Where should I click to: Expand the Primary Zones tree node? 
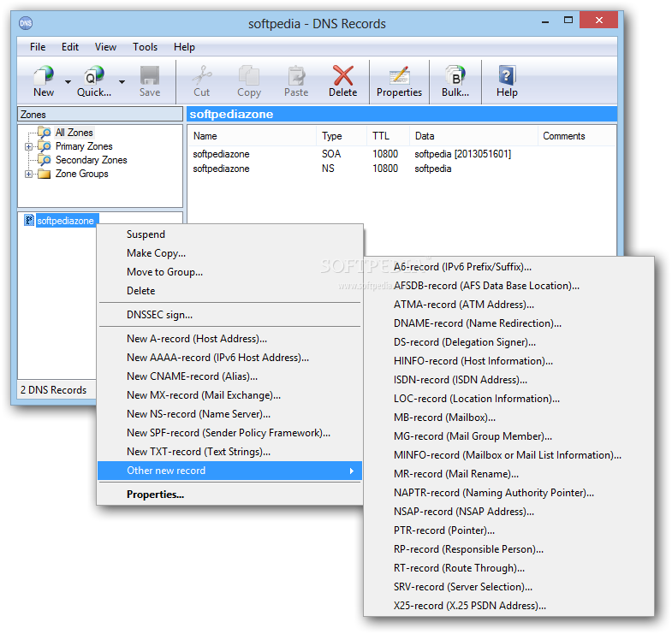click(28, 146)
